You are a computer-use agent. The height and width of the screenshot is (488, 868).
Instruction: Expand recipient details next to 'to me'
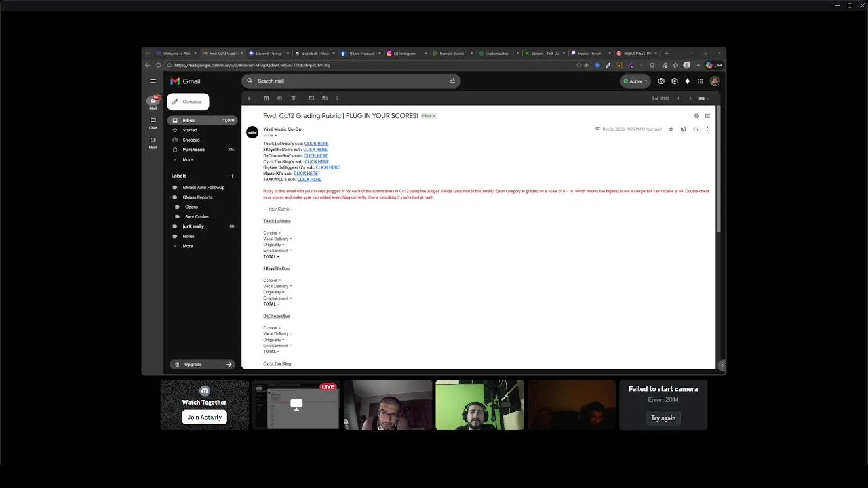(x=276, y=136)
